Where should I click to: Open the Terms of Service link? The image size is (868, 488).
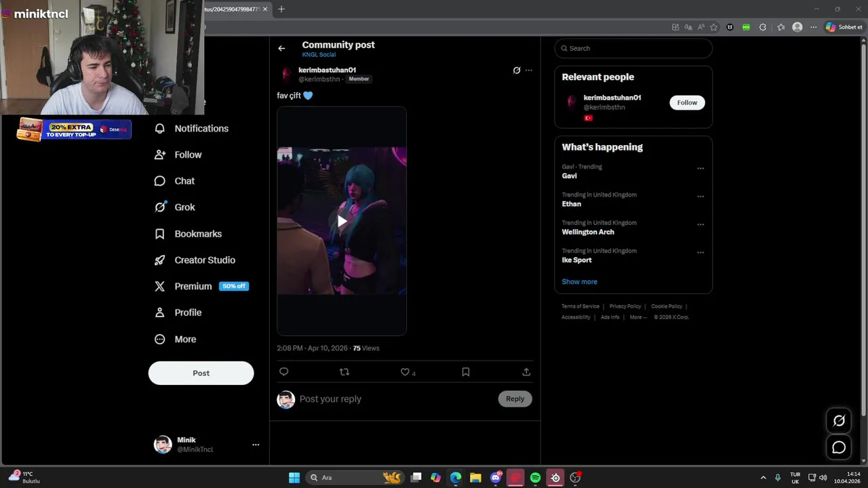click(x=580, y=306)
